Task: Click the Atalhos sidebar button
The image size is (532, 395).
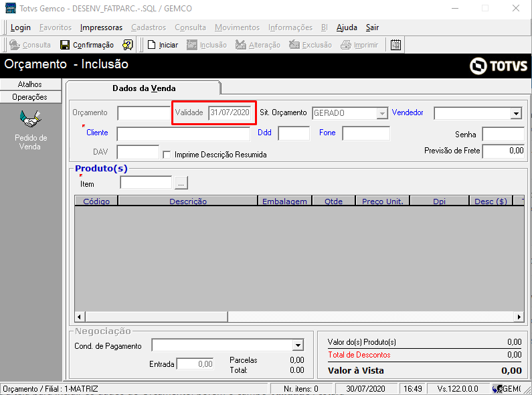Action: coord(30,84)
